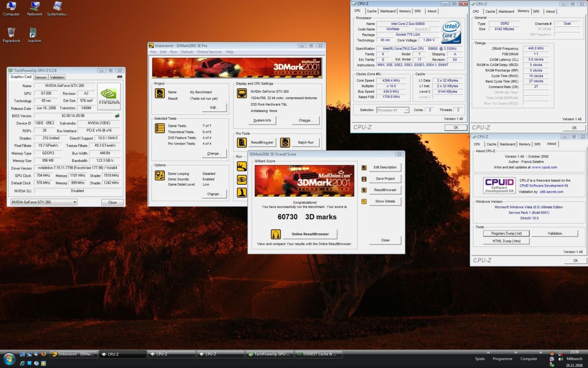Click the Online ResultBrowser button
Screen dimensions: 588x368
pyautogui.click(x=310, y=234)
